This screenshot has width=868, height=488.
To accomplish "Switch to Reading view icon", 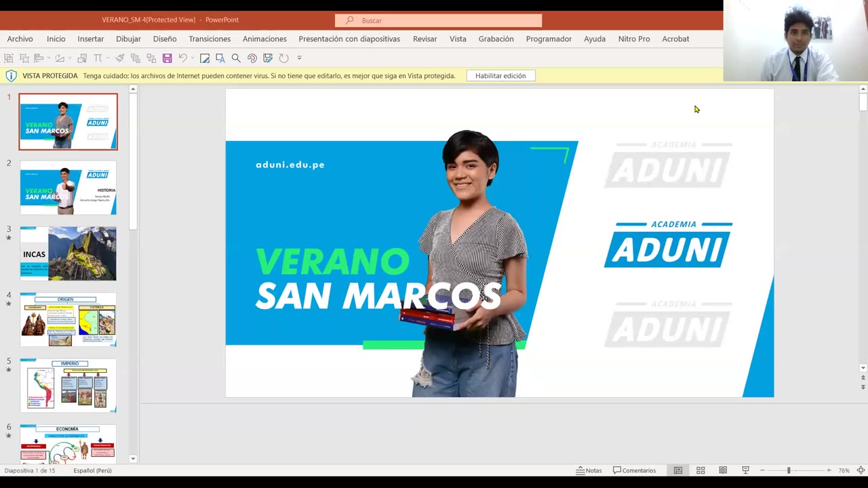I will 723,470.
